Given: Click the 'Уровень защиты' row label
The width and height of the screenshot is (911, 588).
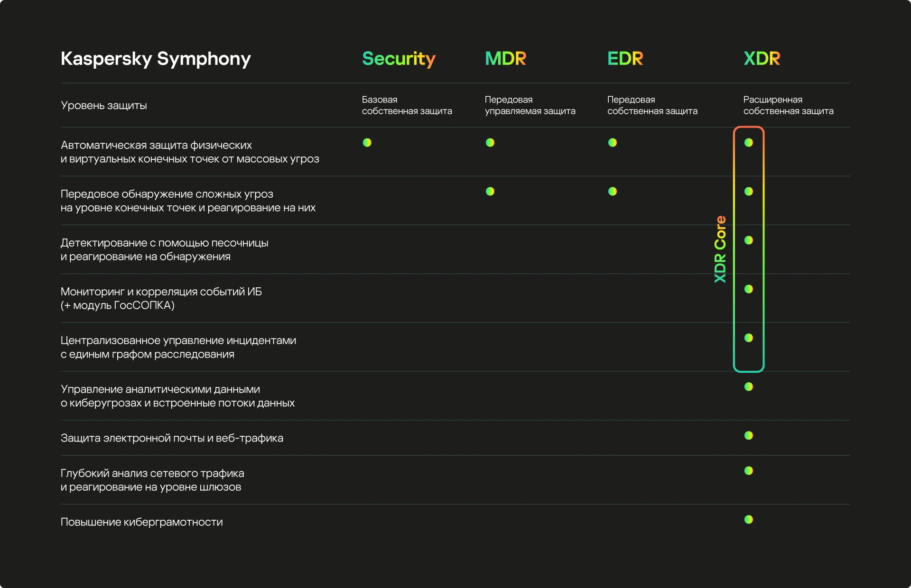Looking at the screenshot, I should (x=104, y=105).
